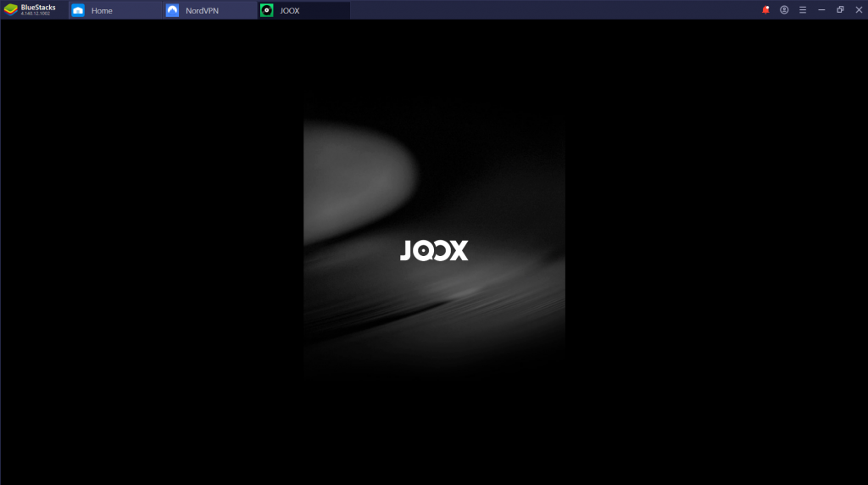Close the BlueStacks window
868x485 pixels.
click(859, 10)
